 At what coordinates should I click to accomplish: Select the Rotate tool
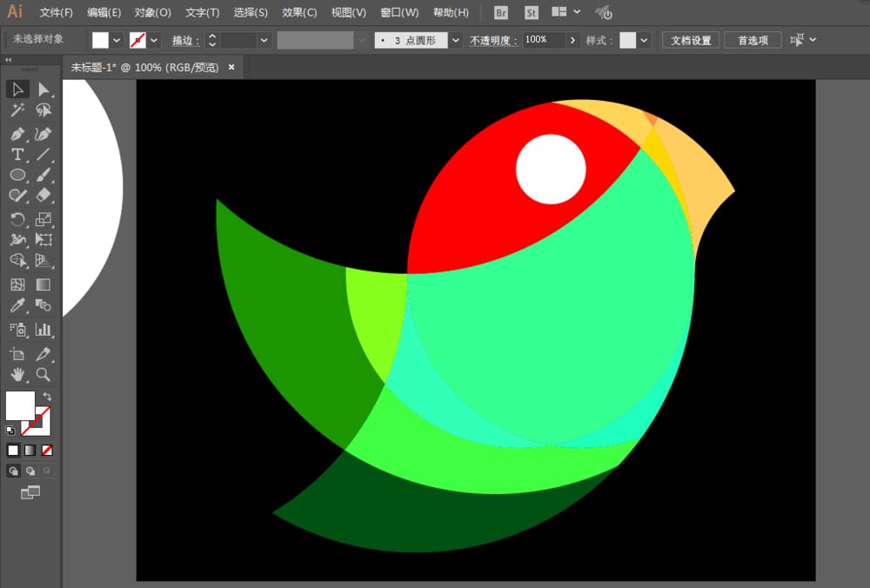[17, 219]
